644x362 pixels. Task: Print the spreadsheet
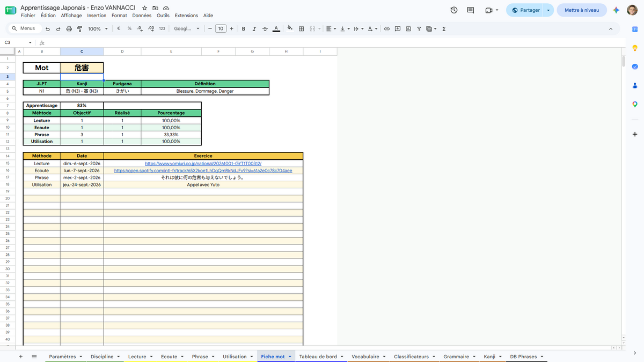click(69, 29)
